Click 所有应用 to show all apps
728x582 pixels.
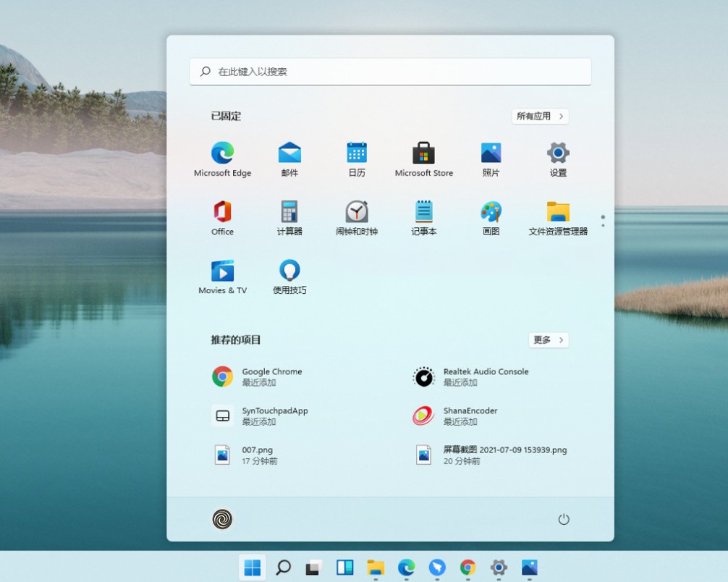540,116
